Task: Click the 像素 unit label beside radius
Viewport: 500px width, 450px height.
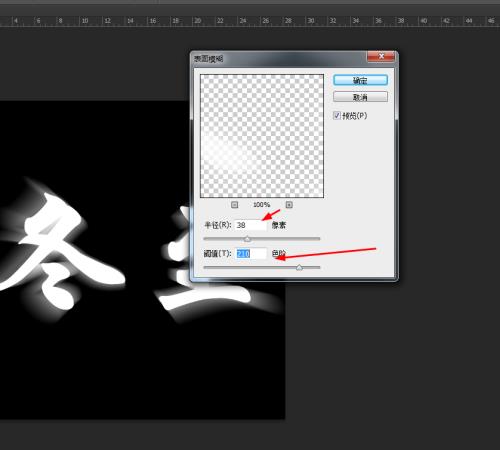Action: (279, 225)
